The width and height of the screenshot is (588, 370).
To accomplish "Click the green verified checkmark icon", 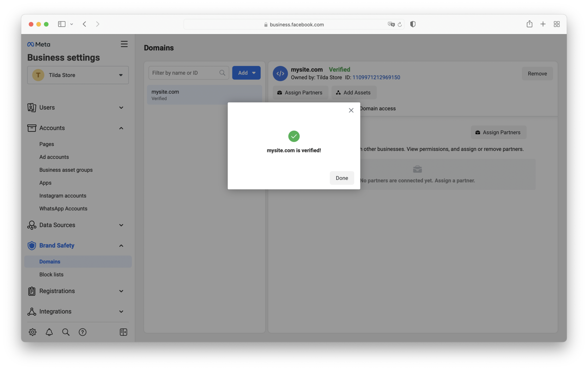I will tap(294, 136).
